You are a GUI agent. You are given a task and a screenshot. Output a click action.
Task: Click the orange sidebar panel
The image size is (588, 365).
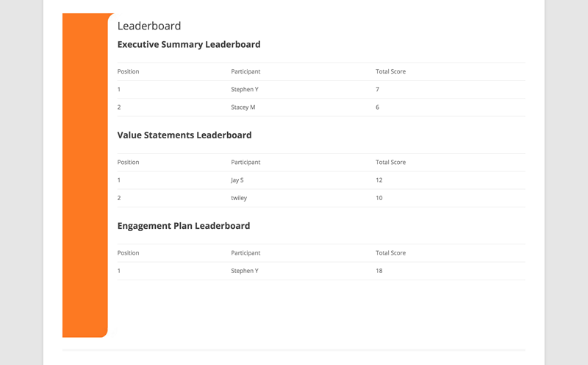coord(85,175)
